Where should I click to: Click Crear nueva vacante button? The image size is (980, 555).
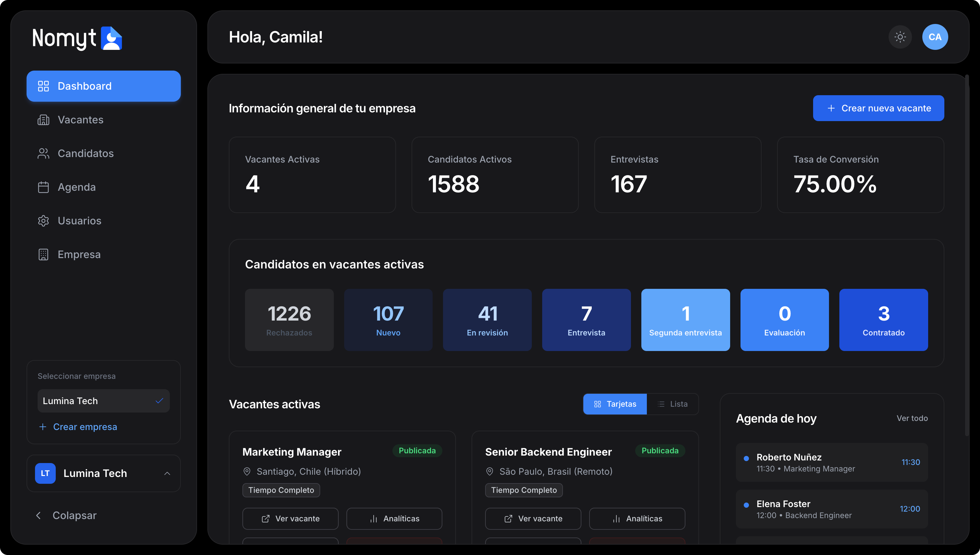tap(878, 108)
